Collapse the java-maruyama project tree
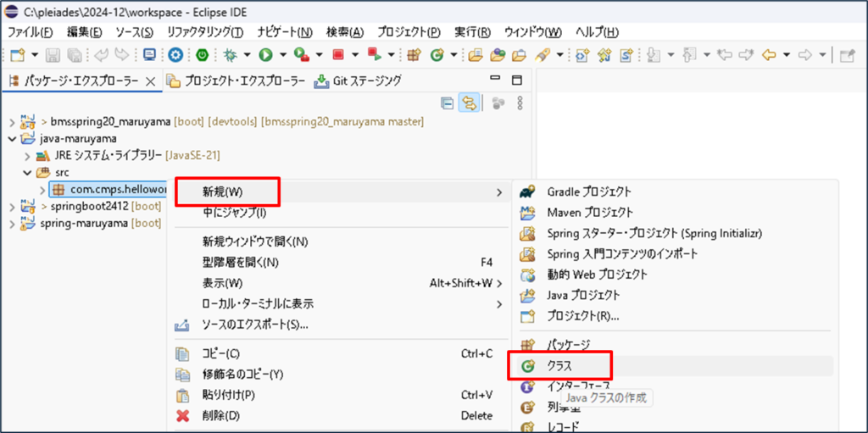This screenshot has height=433, width=868. [11, 138]
